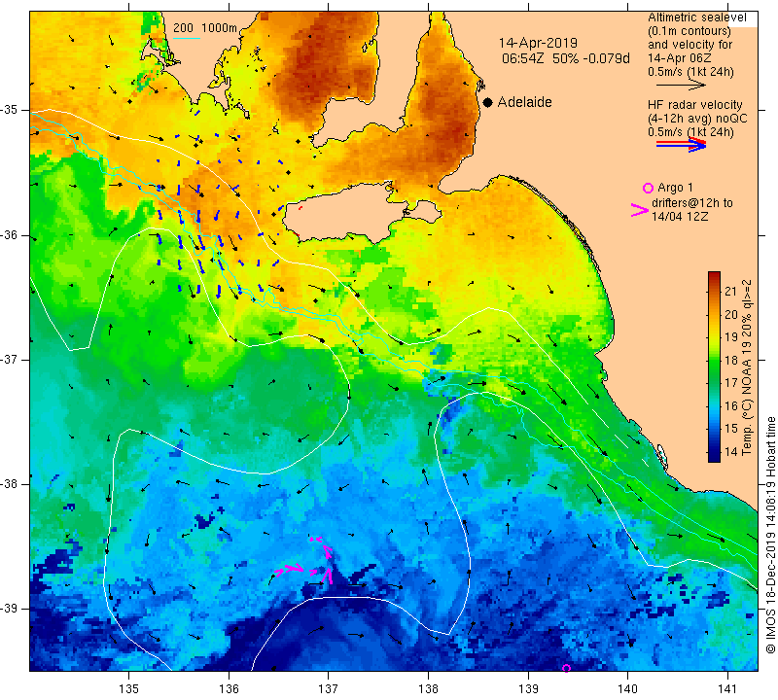This screenshot has height=700, width=778.
Task: Click the '14/04 12Z' drifter time text
Action: click(x=680, y=217)
